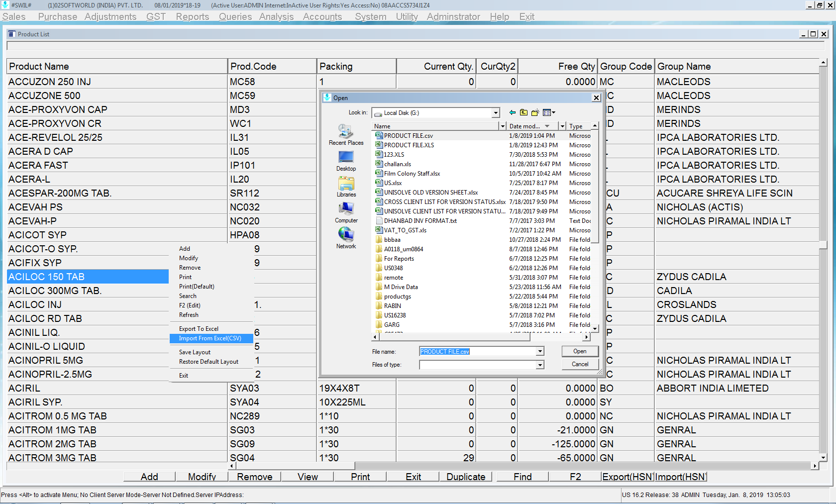836x504 pixels.
Task: Click the Modify button in bottom bar
Action: (202, 477)
